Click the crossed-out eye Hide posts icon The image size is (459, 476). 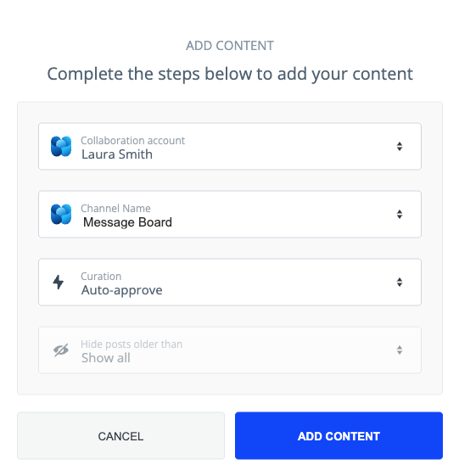click(x=61, y=350)
